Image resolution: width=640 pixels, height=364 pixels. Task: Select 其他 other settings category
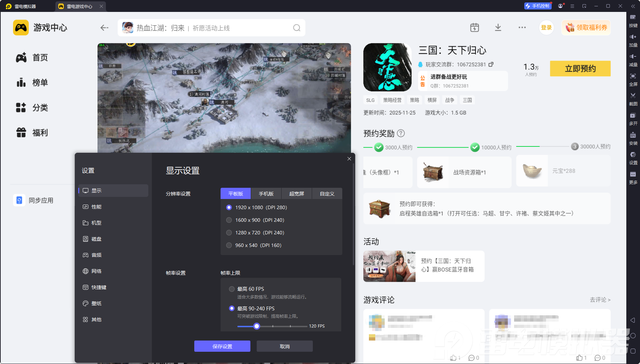tap(113, 320)
